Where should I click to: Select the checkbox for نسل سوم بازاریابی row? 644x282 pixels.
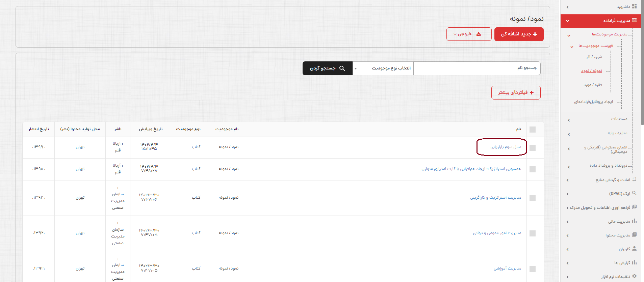tap(533, 147)
